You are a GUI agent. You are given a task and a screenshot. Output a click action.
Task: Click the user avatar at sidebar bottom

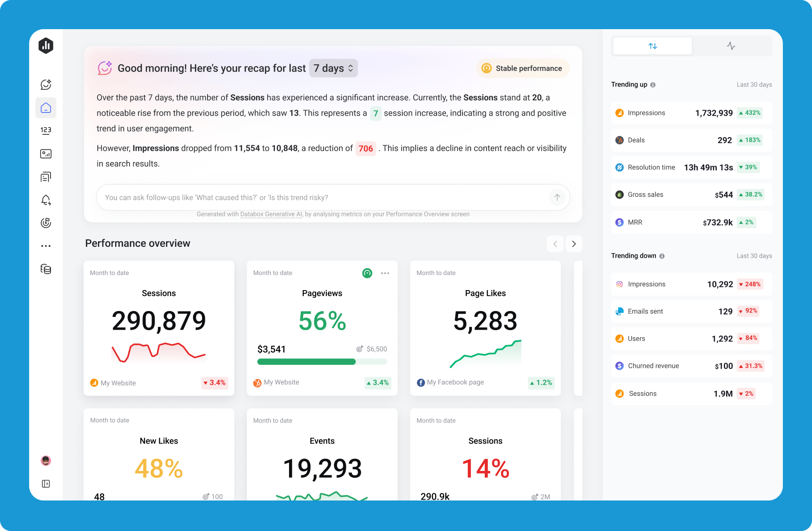coord(46,460)
